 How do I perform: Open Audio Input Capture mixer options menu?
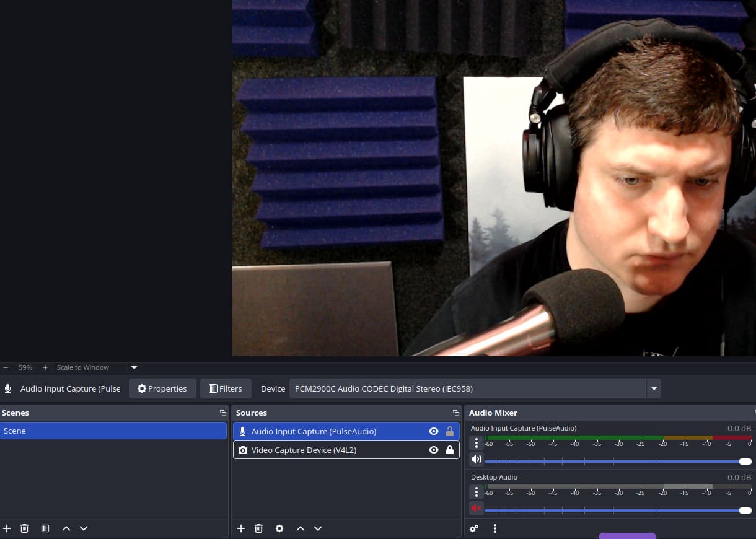click(476, 443)
